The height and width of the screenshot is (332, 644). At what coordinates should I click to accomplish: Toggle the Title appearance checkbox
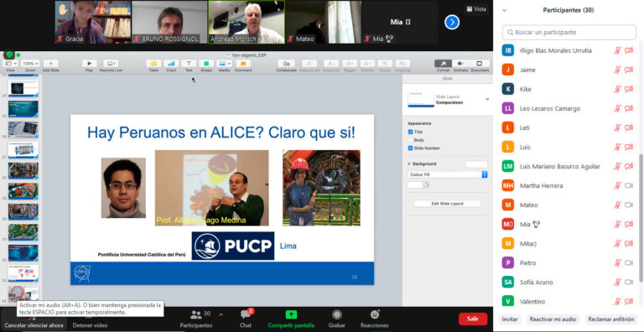pos(410,132)
